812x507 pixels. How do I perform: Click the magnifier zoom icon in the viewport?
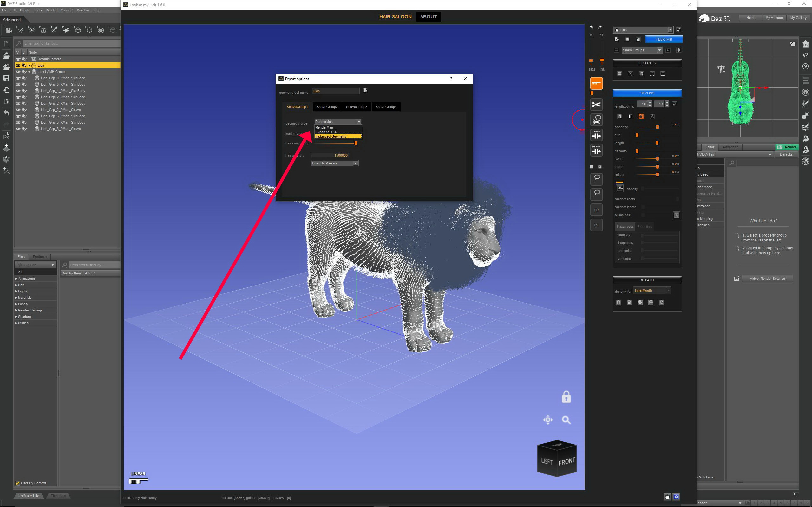[566, 420]
